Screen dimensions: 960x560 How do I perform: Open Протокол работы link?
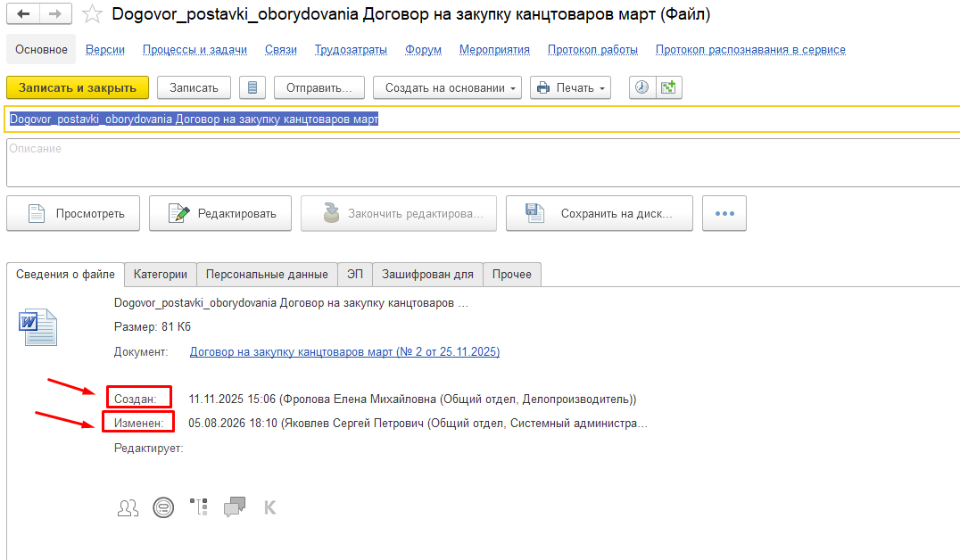click(x=592, y=50)
